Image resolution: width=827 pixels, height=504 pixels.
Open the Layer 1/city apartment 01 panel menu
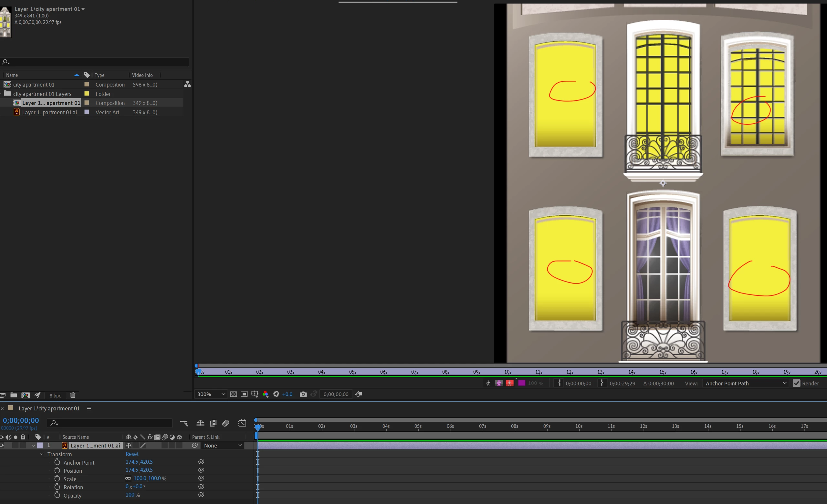(89, 408)
